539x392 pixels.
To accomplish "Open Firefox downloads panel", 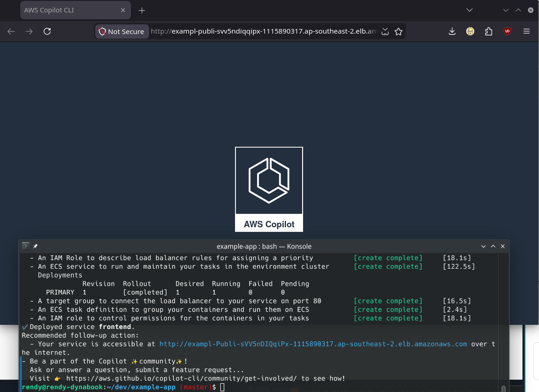I will (x=452, y=32).
